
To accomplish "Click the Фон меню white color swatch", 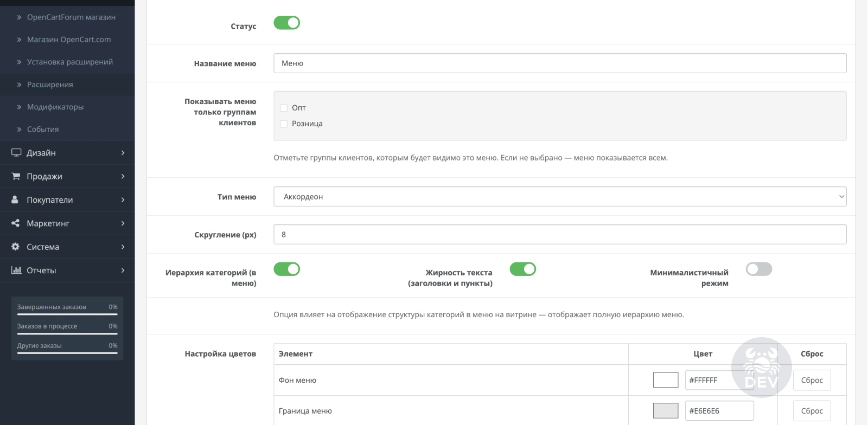I will 666,380.
